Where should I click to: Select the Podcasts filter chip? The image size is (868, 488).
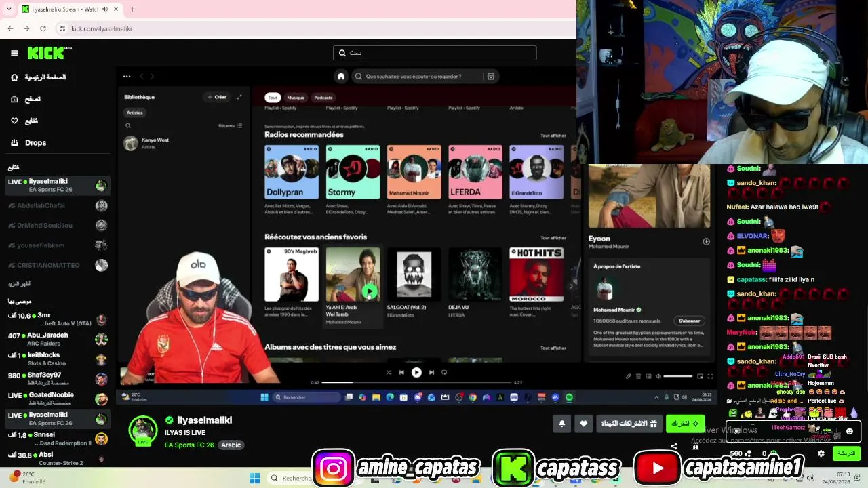(323, 98)
